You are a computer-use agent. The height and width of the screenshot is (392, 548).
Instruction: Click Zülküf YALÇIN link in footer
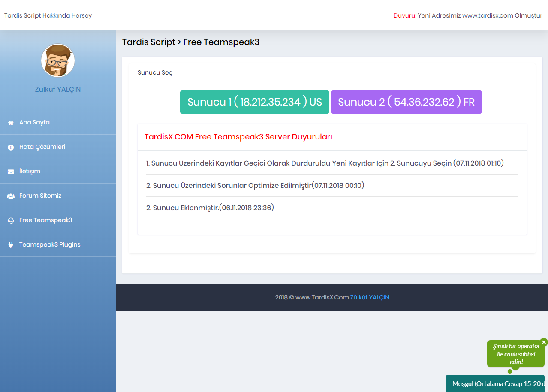pyautogui.click(x=370, y=297)
